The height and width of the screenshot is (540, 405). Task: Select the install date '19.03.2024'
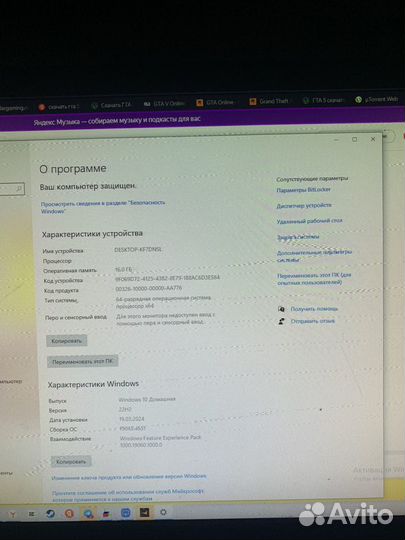132,419
